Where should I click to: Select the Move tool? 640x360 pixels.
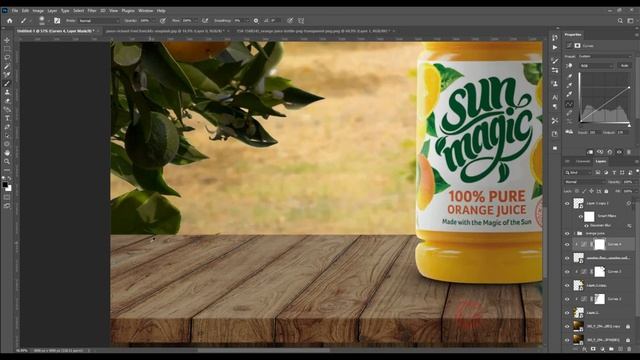pos(7,40)
